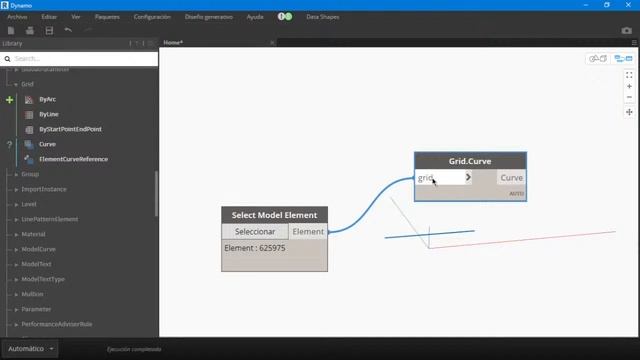Click the ByLine node icon
640x360 pixels.
click(29, 115)
